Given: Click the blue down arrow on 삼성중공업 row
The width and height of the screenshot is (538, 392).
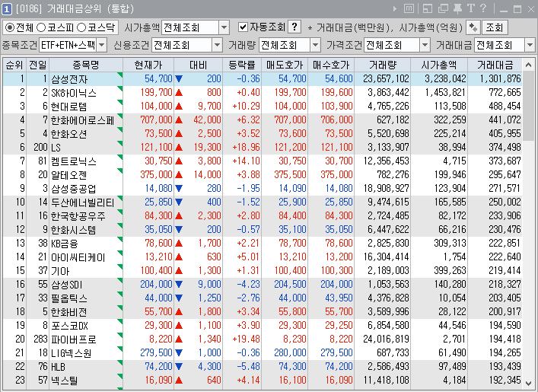Looking at the screenshot, I should pos(179,189).
